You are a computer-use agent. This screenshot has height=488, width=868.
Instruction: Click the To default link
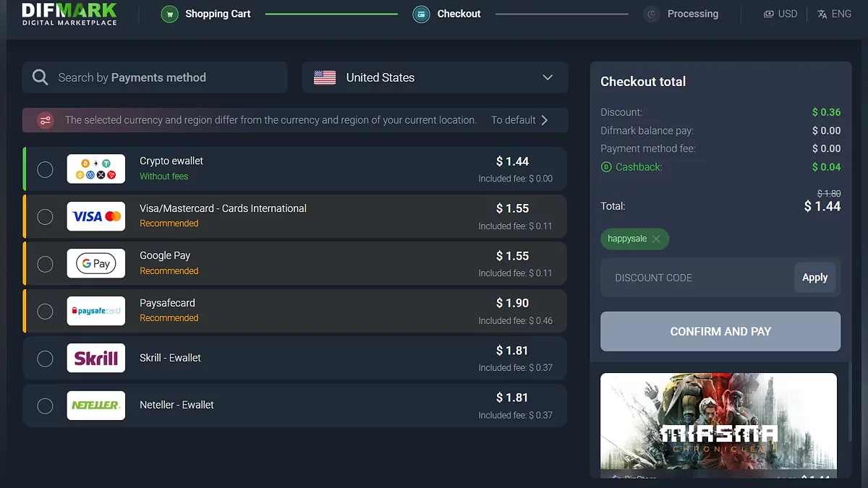[x=519, y=120]
